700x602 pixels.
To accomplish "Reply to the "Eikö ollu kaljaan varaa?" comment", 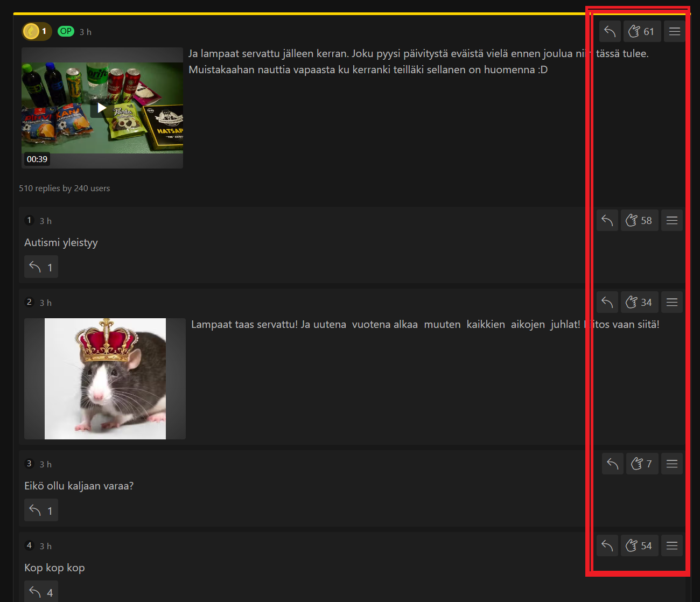I will (612, 464).
